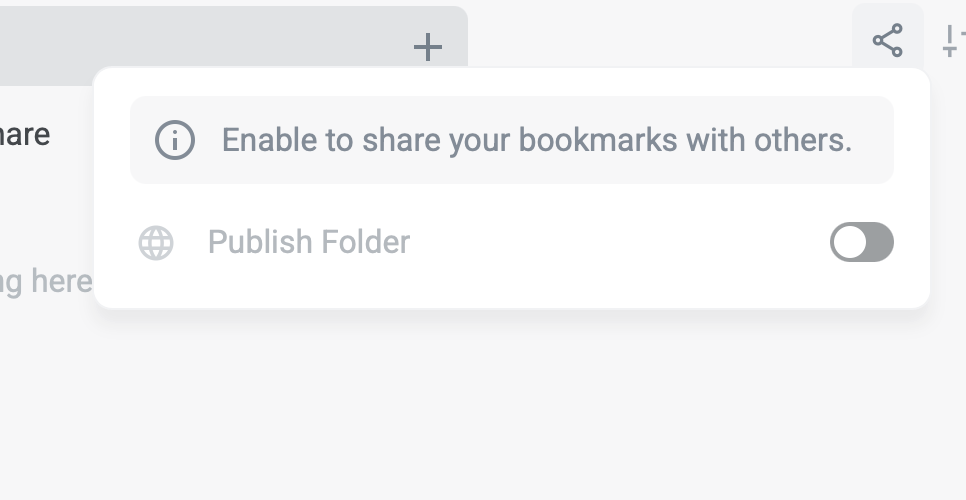Click the Publish Folder label text

pos(308,242)
